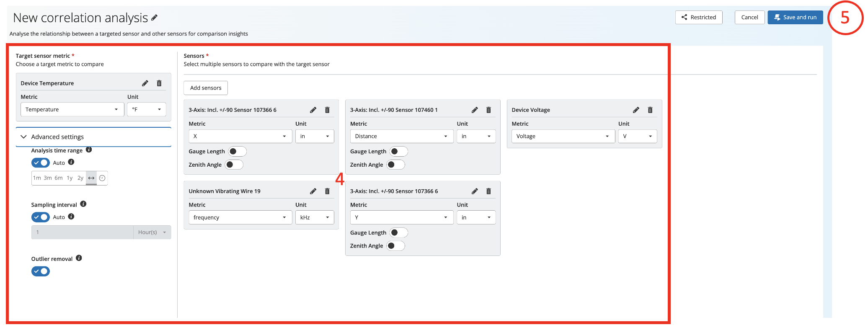
Task: Disable Auto for Sampling interval
Action: [41, 217]
